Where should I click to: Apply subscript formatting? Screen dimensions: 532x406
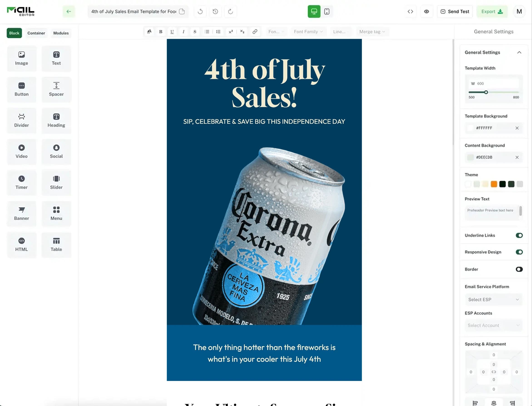coord(242,32)
